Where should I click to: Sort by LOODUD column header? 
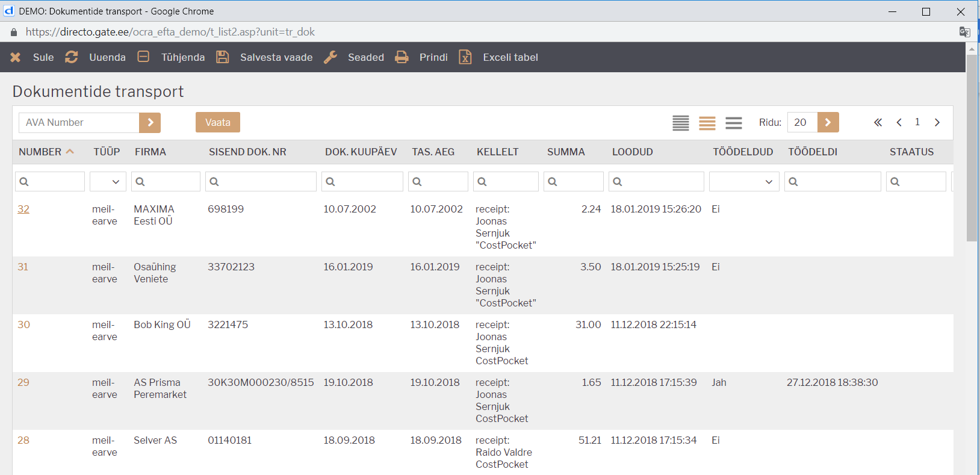tap(633, 152)
